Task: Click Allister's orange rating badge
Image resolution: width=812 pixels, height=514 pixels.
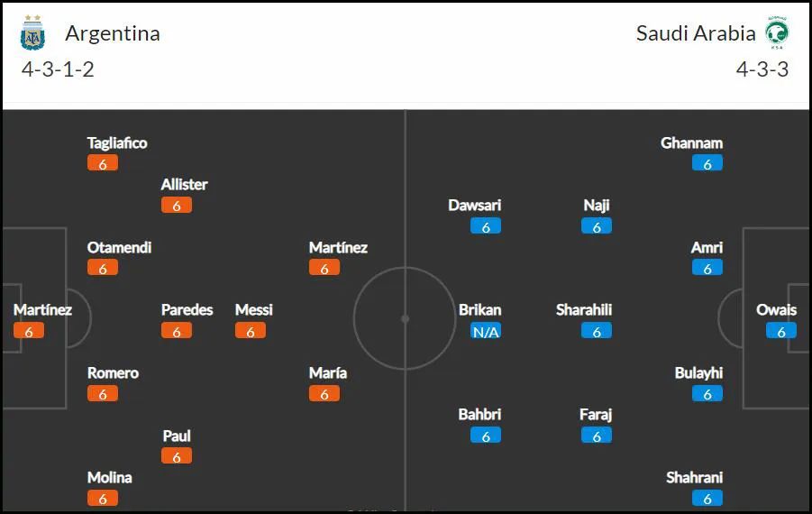Action: [x=176, y=206]
